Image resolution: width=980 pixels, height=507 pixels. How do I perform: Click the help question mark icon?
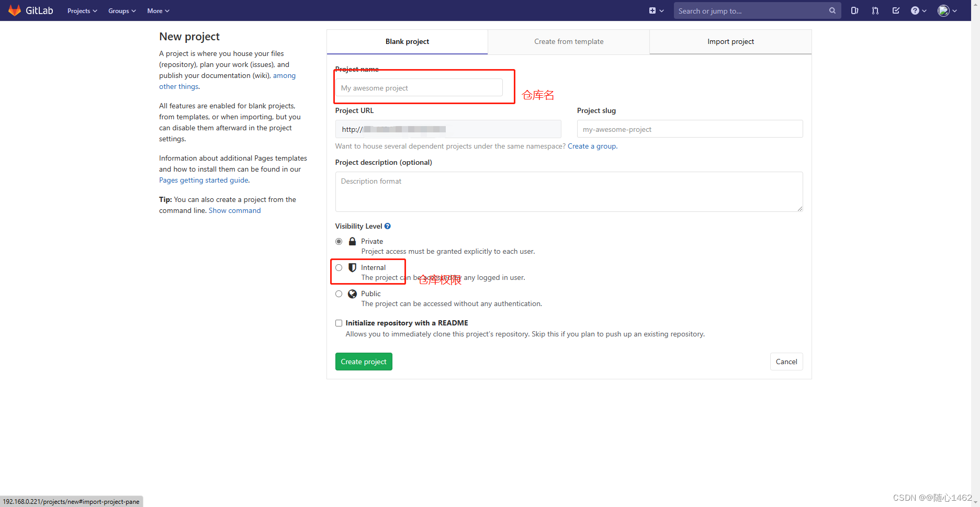915,10
